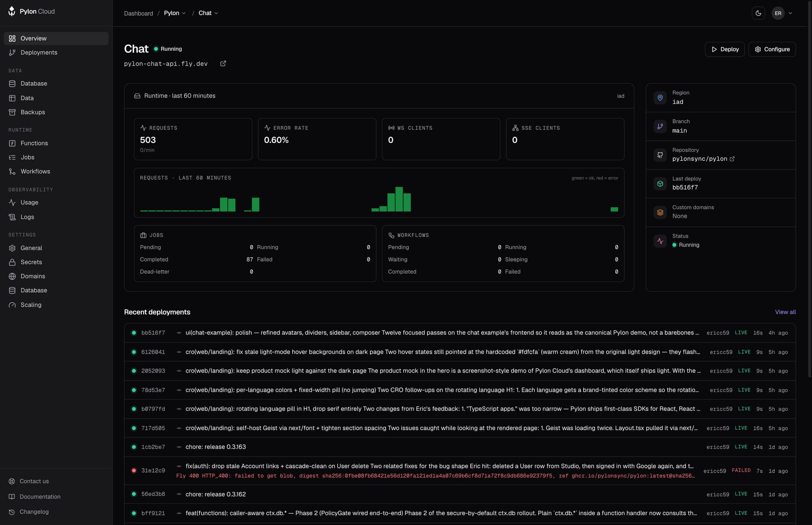Click the Configure button

[x=772, y=49]
